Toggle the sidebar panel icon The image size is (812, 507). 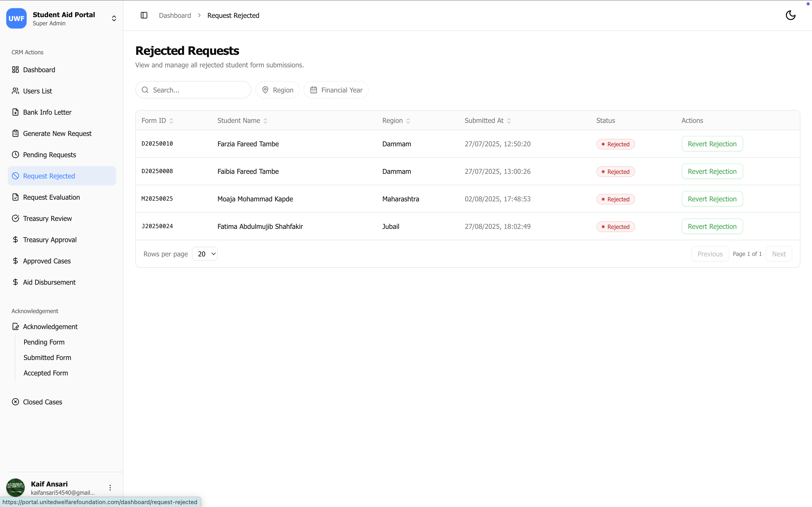(x=144, y=15)
